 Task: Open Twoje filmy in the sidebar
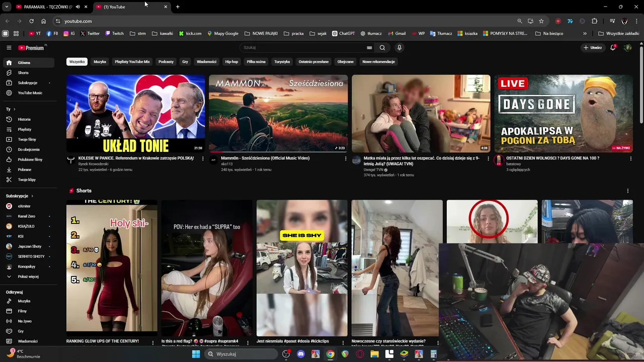click(x=28, y=139)
